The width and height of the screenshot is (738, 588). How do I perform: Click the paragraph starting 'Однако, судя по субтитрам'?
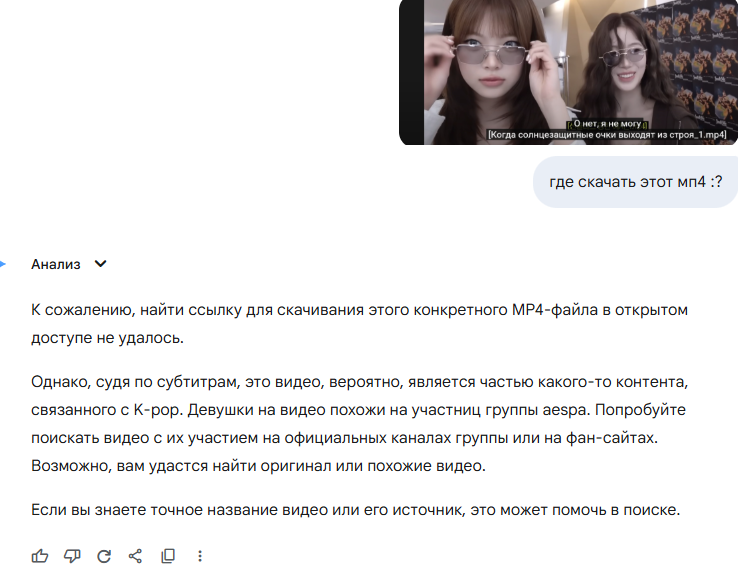pos(360,424)
